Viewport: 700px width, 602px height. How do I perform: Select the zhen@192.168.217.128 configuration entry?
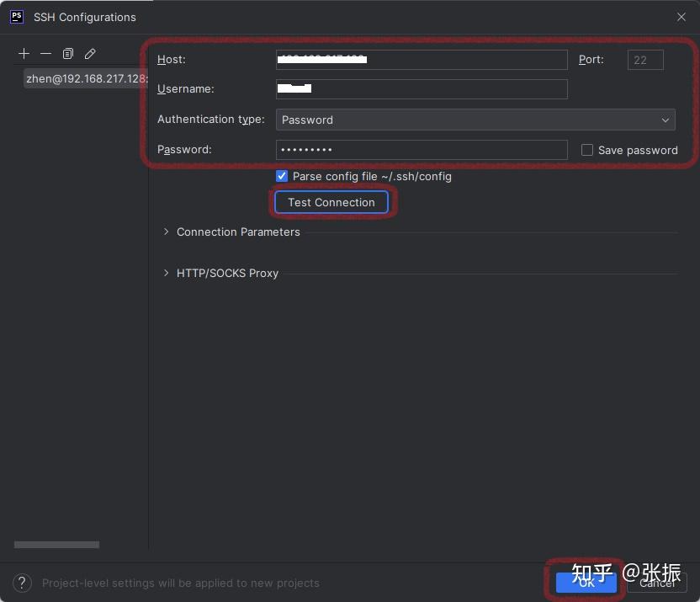point(85,78)
